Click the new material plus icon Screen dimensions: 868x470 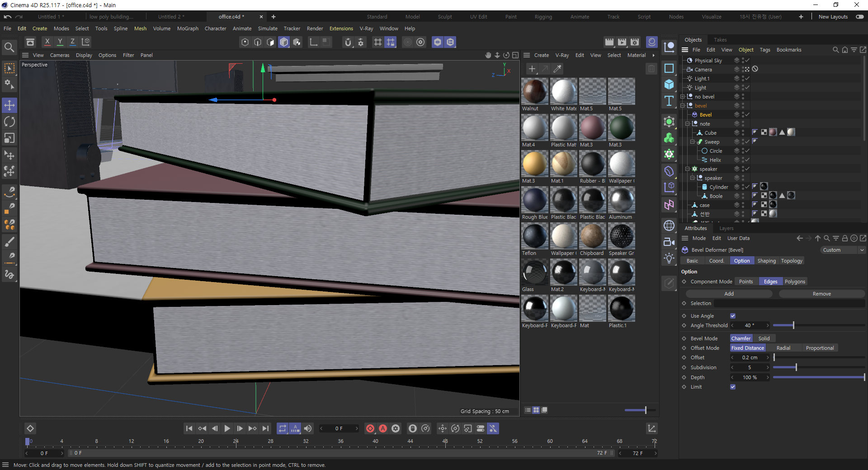click(x=532, y=69)
